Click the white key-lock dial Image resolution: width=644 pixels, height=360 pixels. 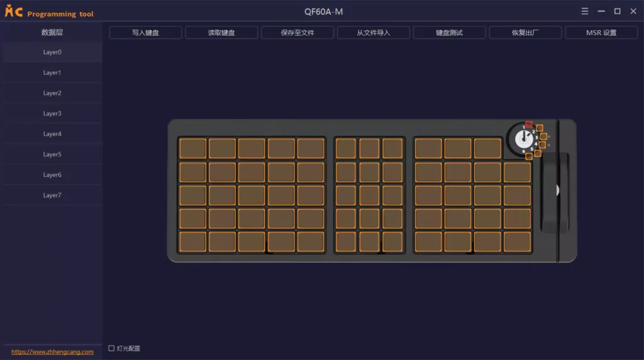(524, 139)
